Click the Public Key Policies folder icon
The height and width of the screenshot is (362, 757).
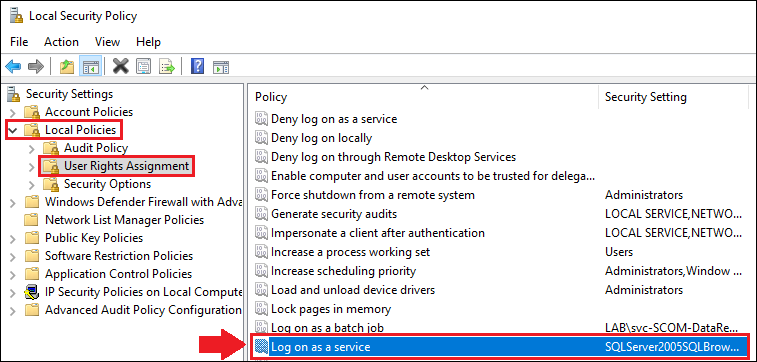tap(32, 238)
